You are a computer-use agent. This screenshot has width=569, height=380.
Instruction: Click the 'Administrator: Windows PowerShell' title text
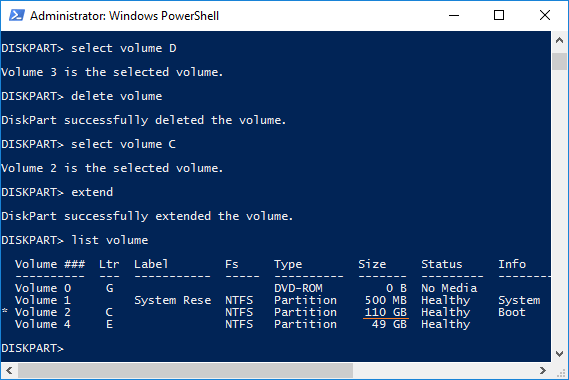point(124,16)
